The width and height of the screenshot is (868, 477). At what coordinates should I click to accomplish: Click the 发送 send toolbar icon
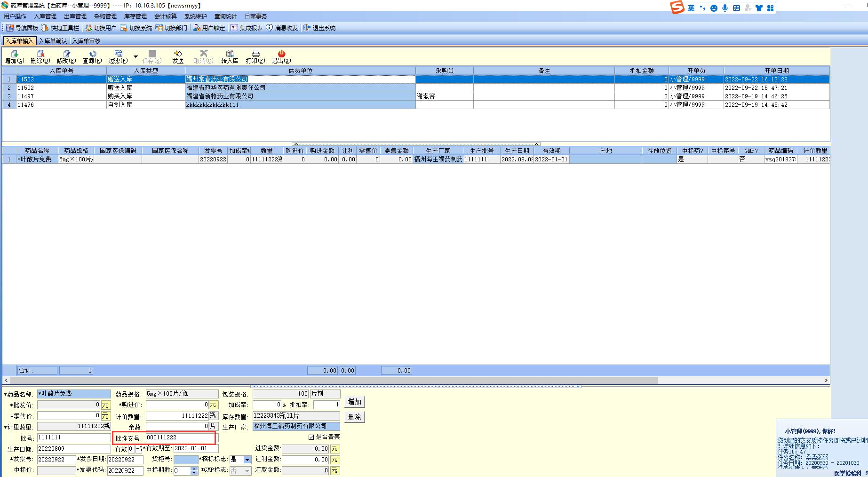178,57
